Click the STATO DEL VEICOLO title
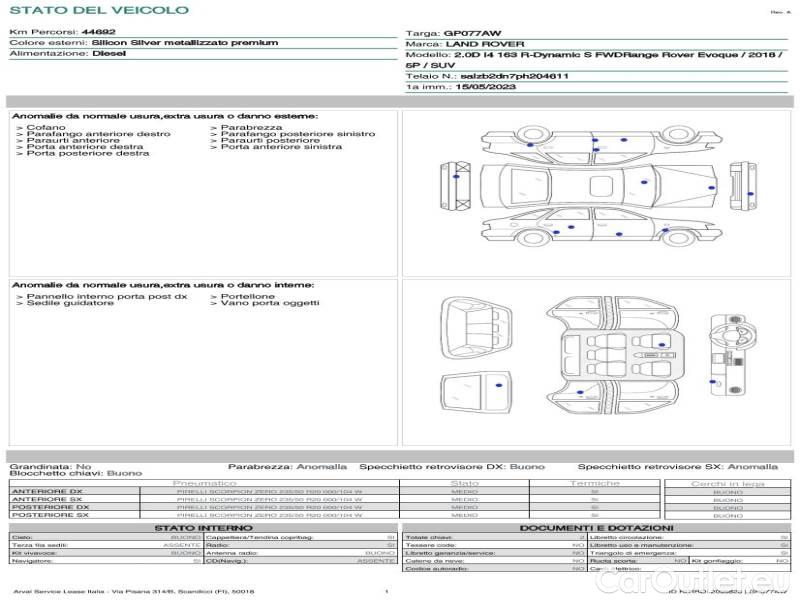The image size is (800, 600). [x=99, y=10]
